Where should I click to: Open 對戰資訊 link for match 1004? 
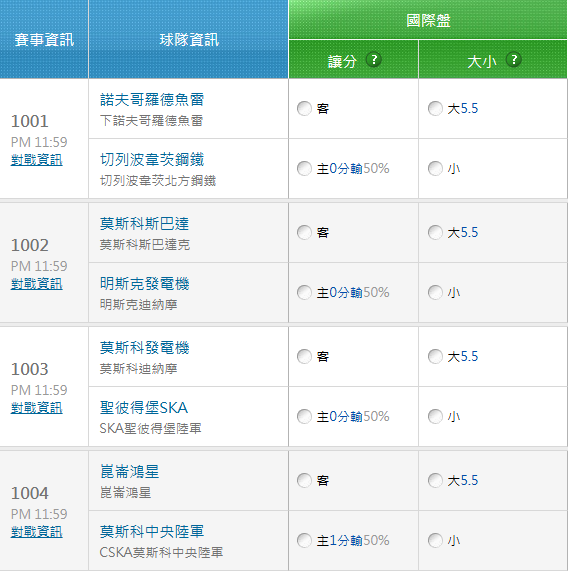[x=37, y=532]
